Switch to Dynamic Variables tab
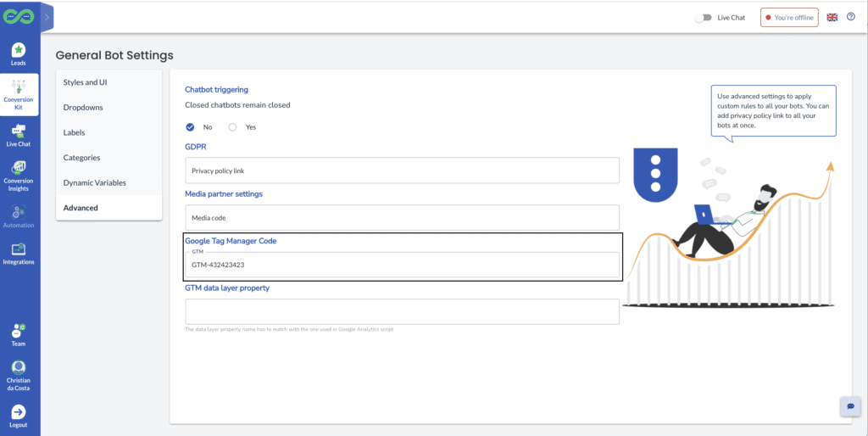Screen dimensions: 868x436 point(109,183)
